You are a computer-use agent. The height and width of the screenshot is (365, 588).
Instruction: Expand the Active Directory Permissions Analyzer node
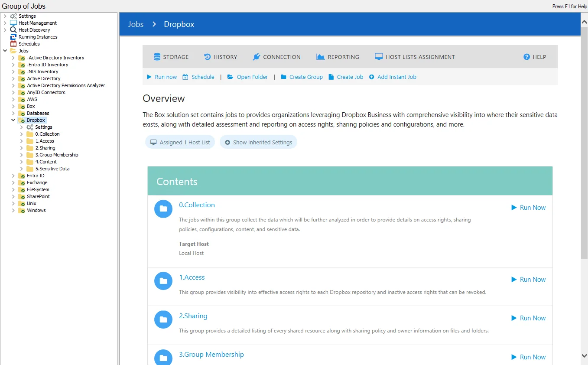click(x=13, y=85)
